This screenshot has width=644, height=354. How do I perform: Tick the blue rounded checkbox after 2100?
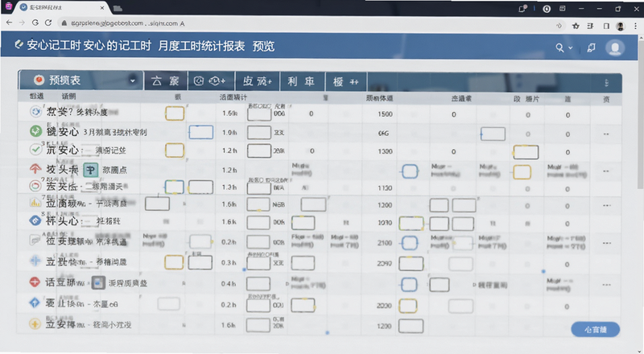pyautogui.click(x=409, y=243)
